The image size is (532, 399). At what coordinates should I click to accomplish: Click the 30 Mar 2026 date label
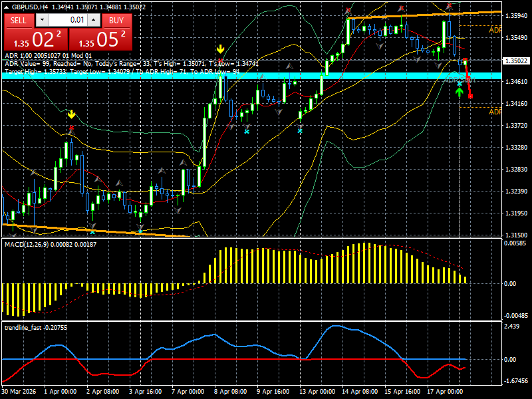tap(19, 392)
